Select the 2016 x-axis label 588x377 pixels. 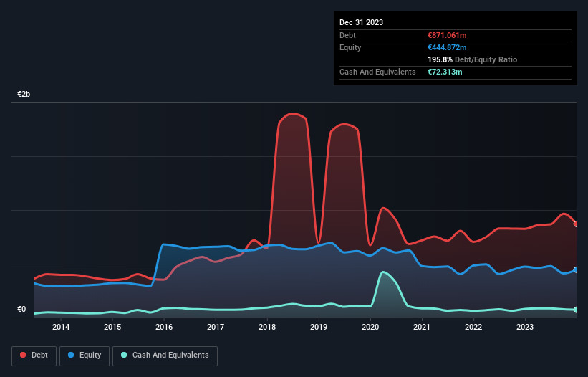point(164,327)
